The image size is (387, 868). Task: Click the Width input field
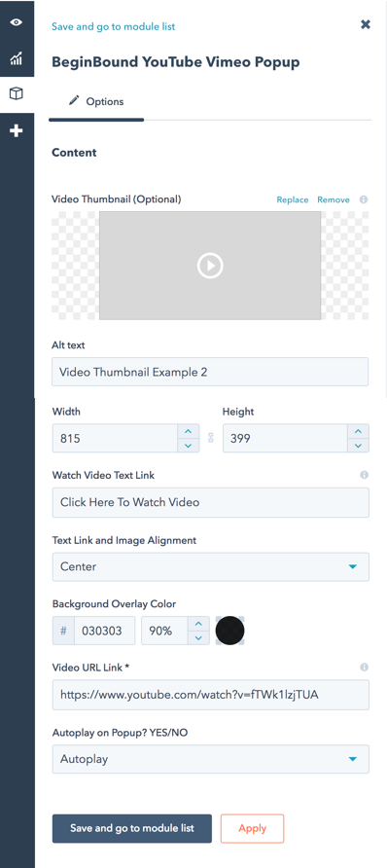(x=115, y=439)
